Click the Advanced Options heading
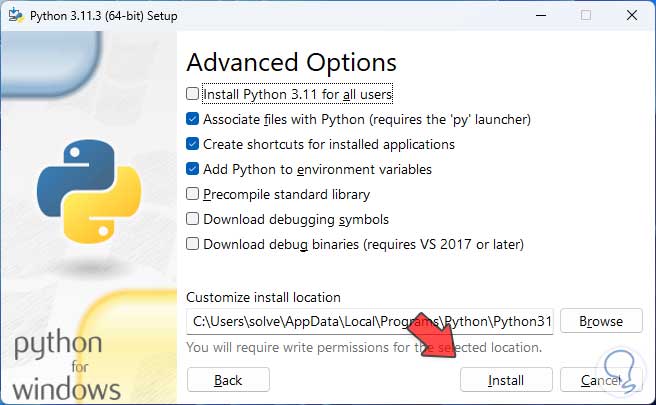 [x=291, y=62]
